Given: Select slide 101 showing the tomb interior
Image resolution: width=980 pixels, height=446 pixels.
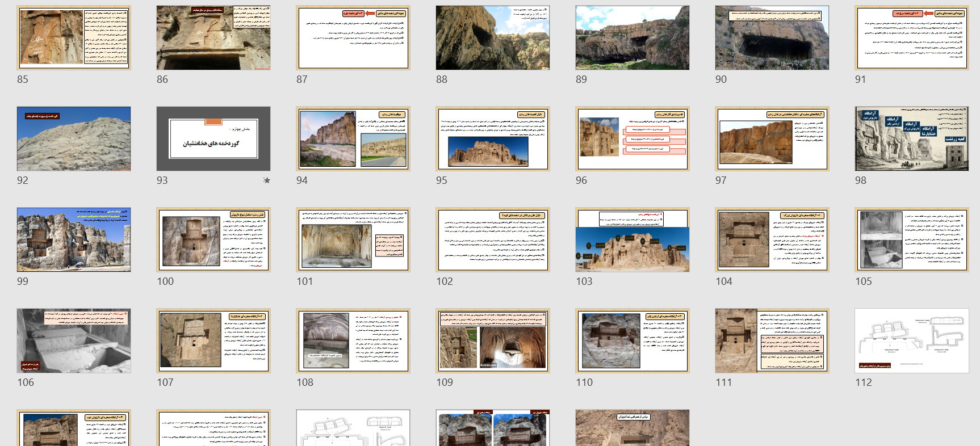Looking at the screenshot, I should 353,240.
